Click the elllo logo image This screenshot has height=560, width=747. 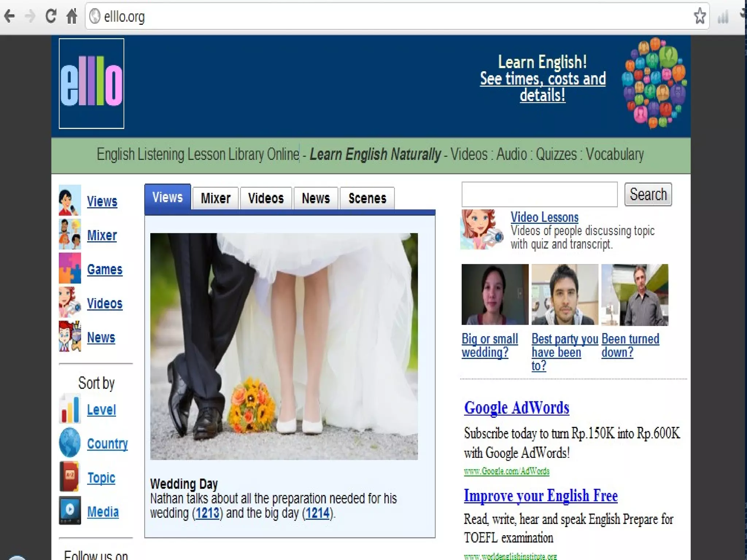click(92, 83)
